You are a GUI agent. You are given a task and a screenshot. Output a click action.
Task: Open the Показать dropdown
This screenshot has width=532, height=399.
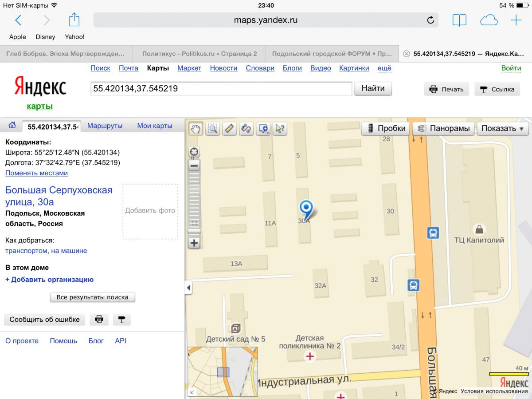click(x=502, y=128)
